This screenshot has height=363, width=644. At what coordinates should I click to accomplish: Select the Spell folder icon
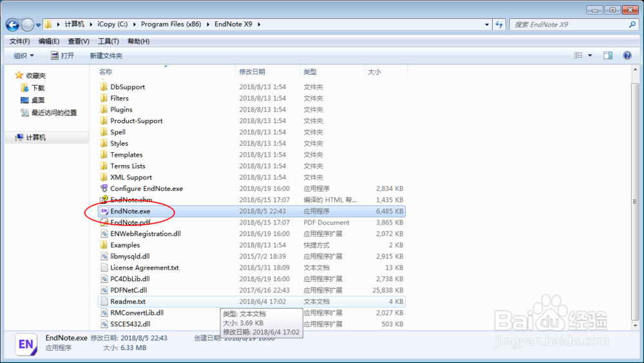pos(104,132)
